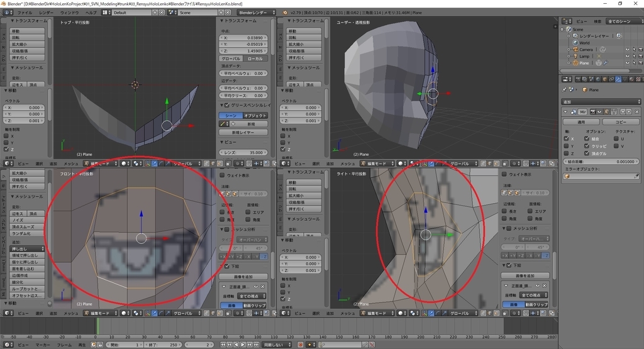Screen dimensions: 644x349
Task: Select rotate manipulator in フロント viewport header
Action: pyautogui.click(x=161, y=313)
